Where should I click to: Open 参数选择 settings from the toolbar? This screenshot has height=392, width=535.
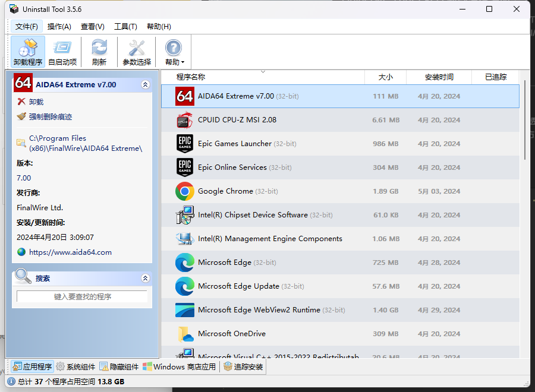136,51
